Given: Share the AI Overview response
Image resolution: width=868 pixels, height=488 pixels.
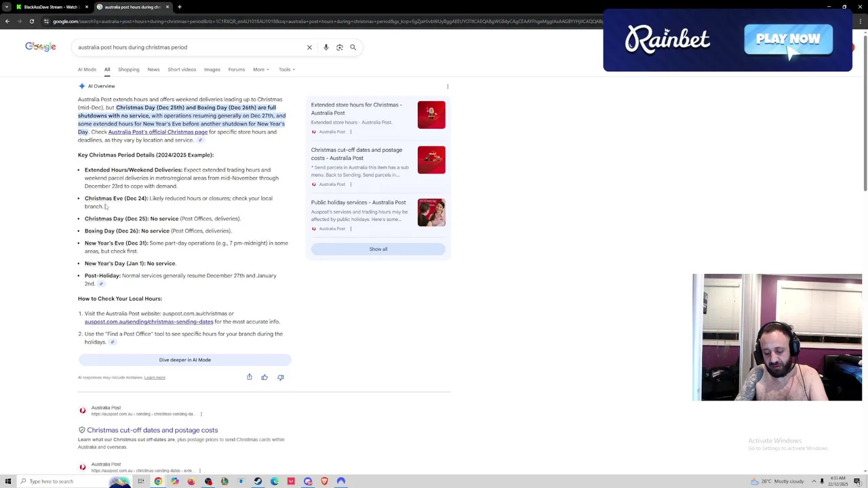Looking at the screenshot, I should 250,377.
